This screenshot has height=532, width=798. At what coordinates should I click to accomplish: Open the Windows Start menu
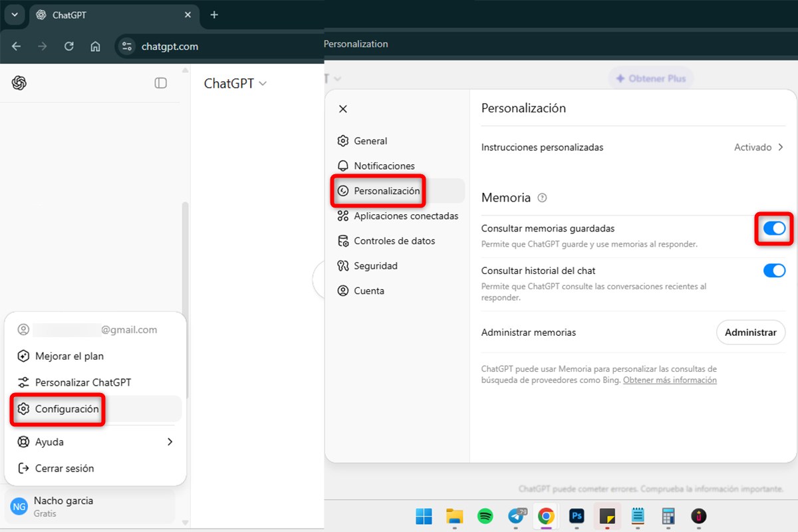(x=424, y=516)
